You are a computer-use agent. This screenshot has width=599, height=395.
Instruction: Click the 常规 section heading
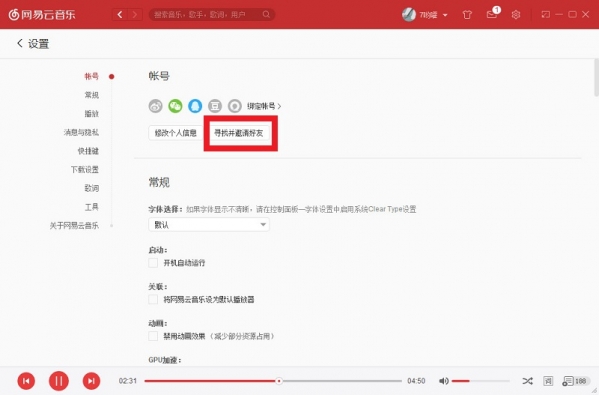tap(159, 182)
